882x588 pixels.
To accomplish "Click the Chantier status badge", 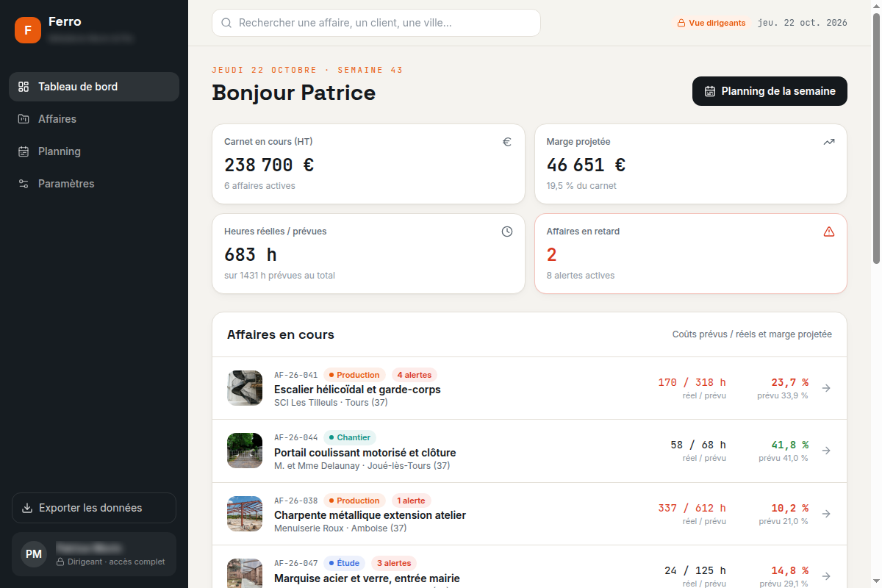I will coord(349,437).
